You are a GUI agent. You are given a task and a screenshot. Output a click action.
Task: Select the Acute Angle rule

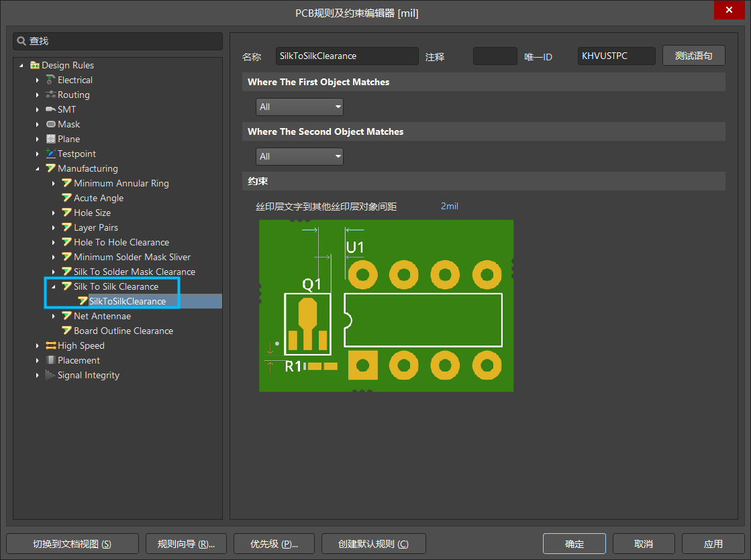point(98,198)
